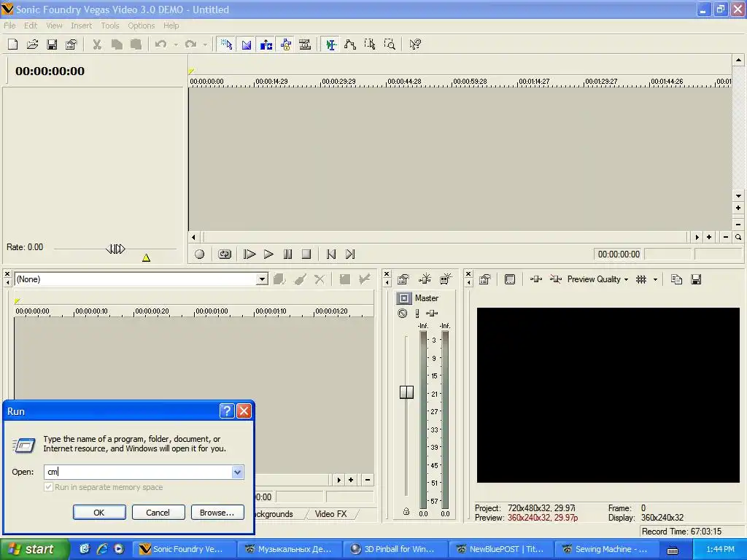Jump to the start with Go to Start
The width and height of the screenshot is (747, 560).
331,254
